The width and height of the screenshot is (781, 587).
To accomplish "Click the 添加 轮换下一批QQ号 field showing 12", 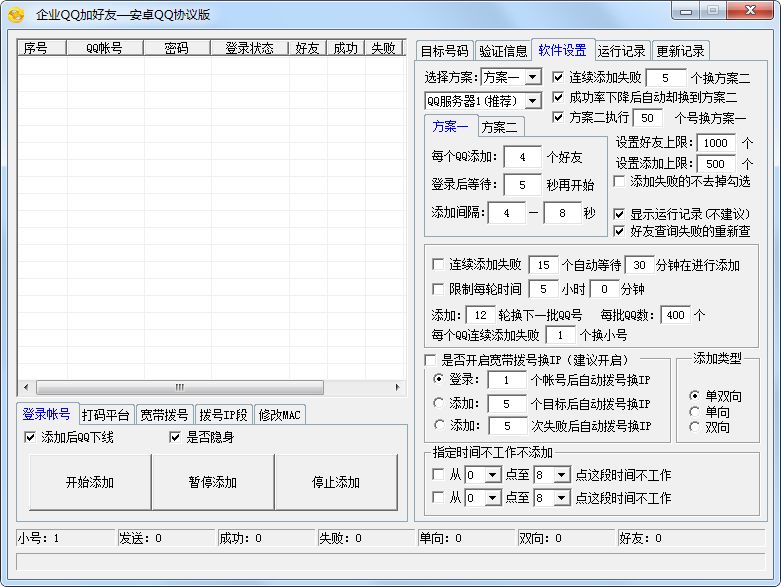I will [481, 315].
